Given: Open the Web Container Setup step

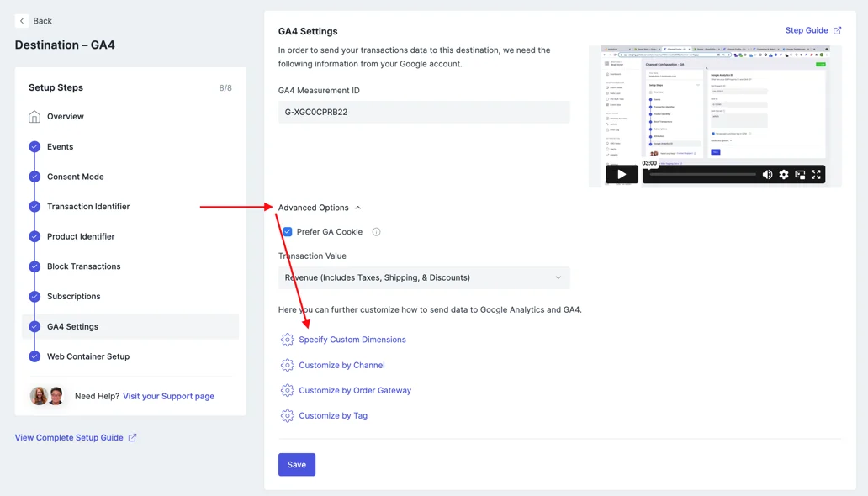Looking at the screenshot, I should click(88, 356).
